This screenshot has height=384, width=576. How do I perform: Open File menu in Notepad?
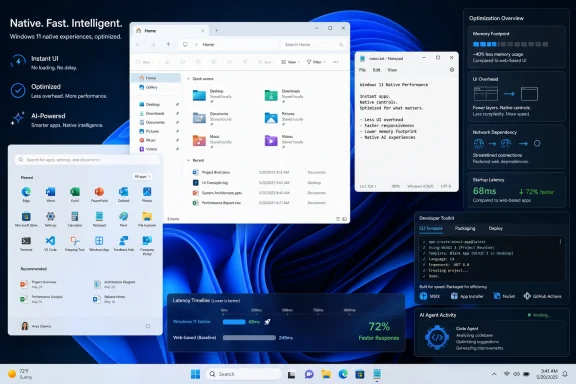[362, 70]
